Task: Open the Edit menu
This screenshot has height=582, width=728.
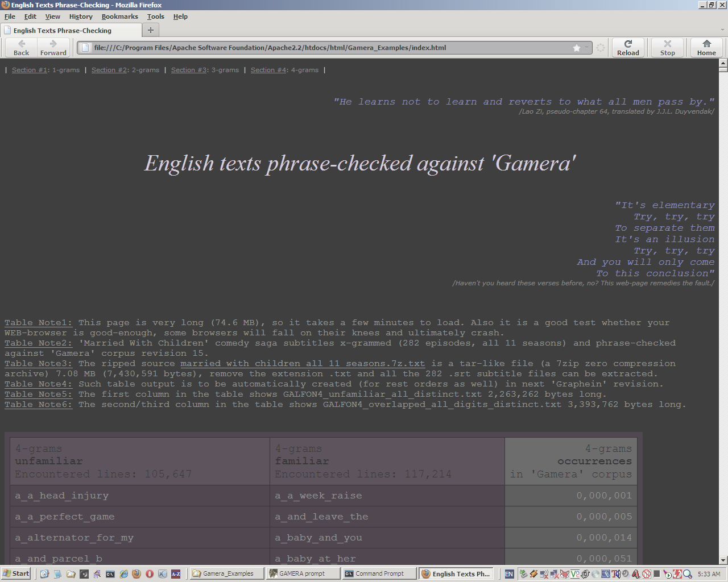Action: coord(30,16)
